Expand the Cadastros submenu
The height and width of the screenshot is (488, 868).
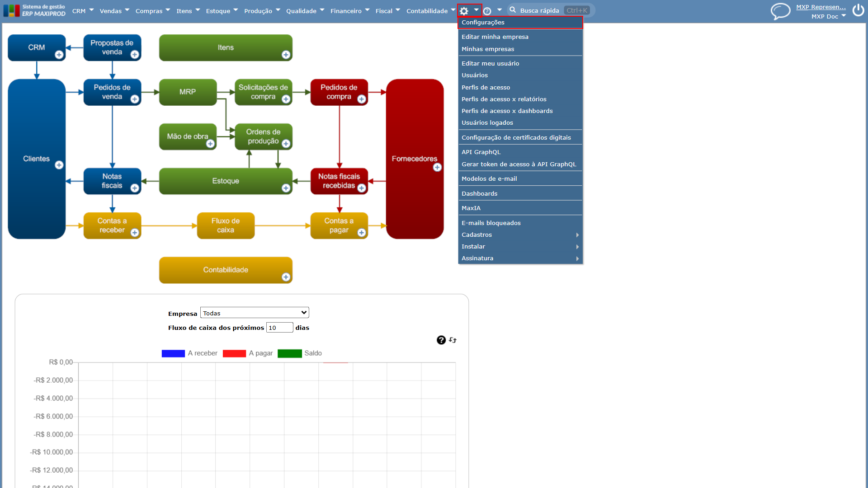[520, 235]
